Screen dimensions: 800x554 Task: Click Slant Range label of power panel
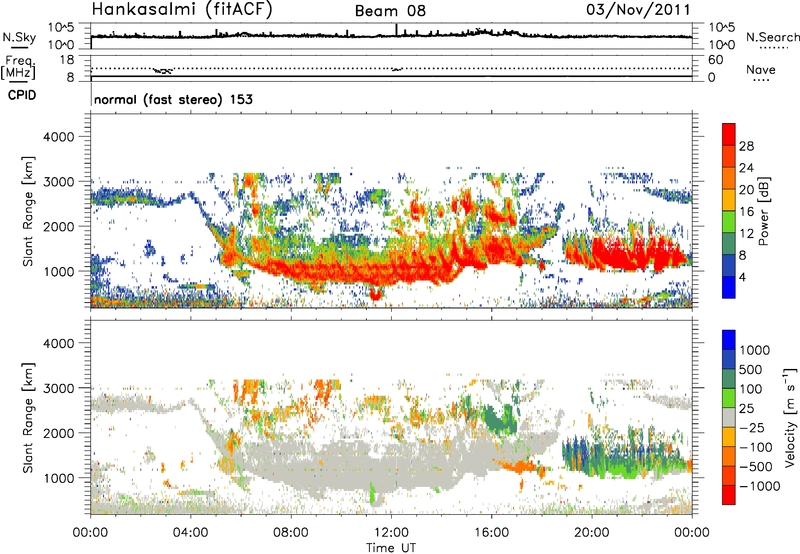click(x=28, y=211)
